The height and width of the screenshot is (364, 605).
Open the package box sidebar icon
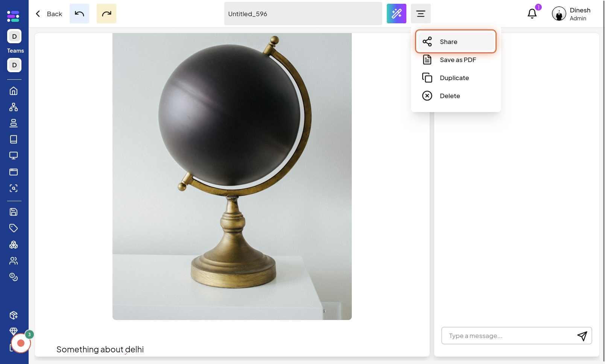pos(14,315)
